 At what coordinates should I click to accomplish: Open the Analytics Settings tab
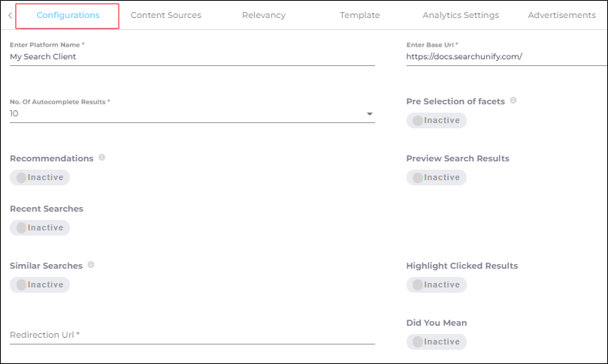click(460, 16)
